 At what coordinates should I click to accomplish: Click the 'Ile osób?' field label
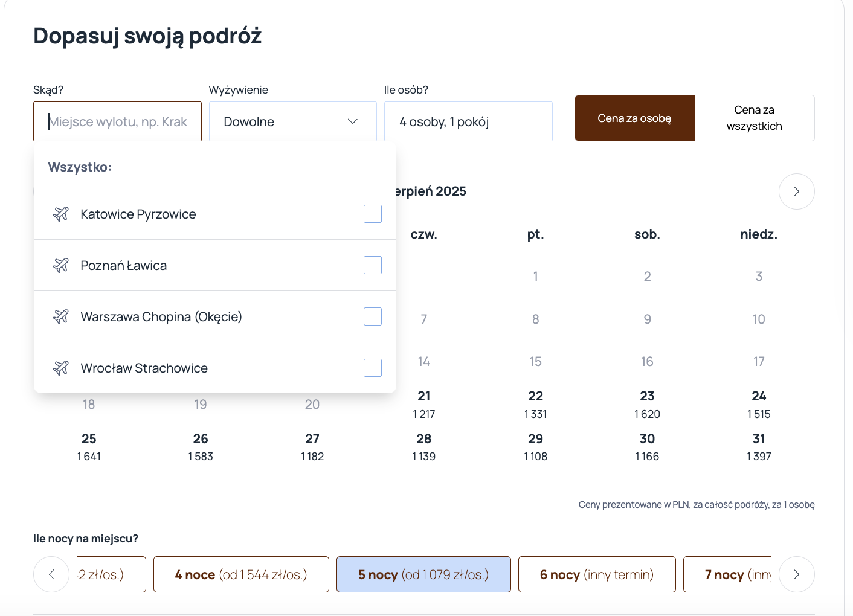coord(407,90)
